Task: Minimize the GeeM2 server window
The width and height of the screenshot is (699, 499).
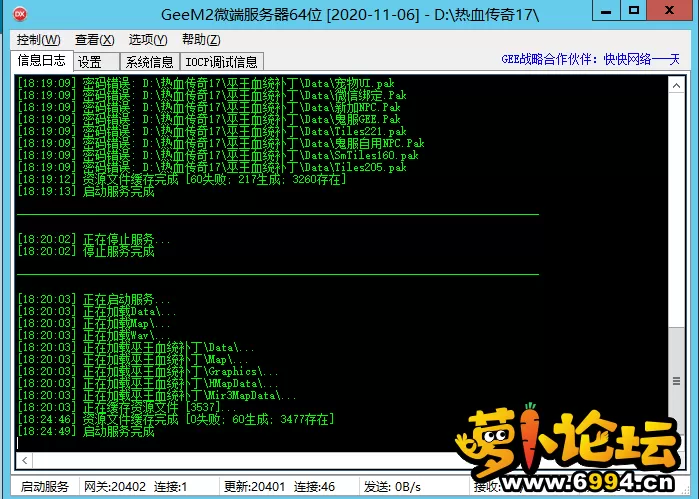Action: 606,10
